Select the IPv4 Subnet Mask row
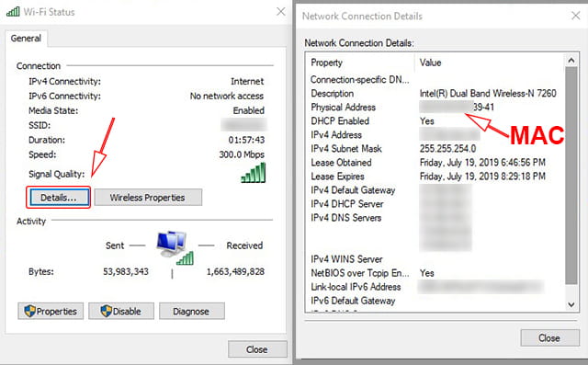The width and height of the screenshot is (588, 365). pyautogui.click(x=435, y=149)
